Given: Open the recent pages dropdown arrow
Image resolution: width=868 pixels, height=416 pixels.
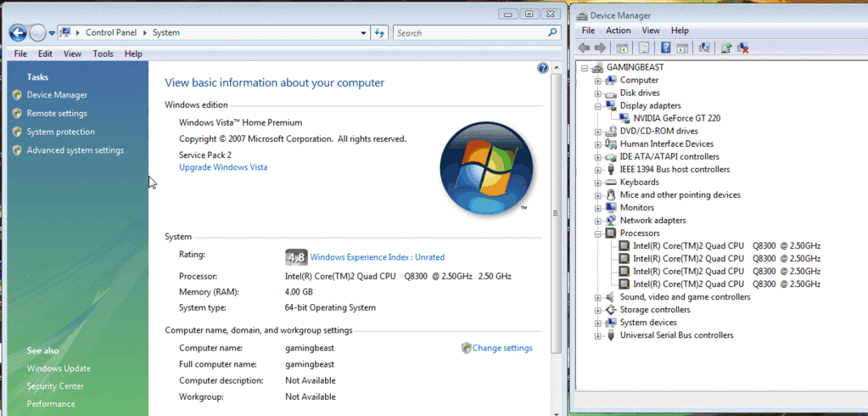Looking at the screenshot, I should click(52, 33).
